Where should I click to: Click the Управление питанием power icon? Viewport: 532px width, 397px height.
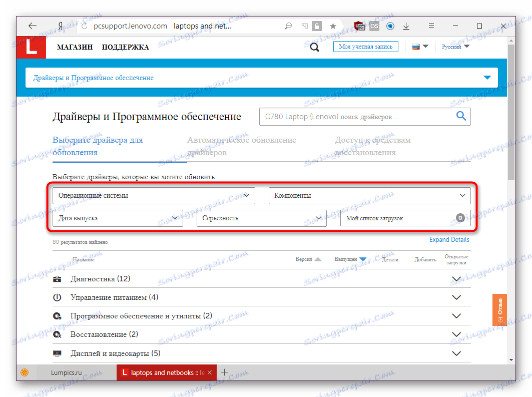pos(57,297)
